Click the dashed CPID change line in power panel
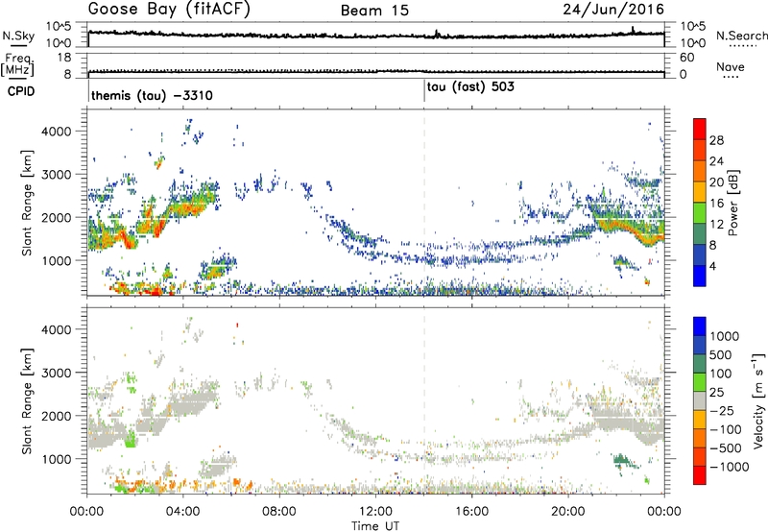This screenshot has width=768, height=532. click(x=424, y=203)
